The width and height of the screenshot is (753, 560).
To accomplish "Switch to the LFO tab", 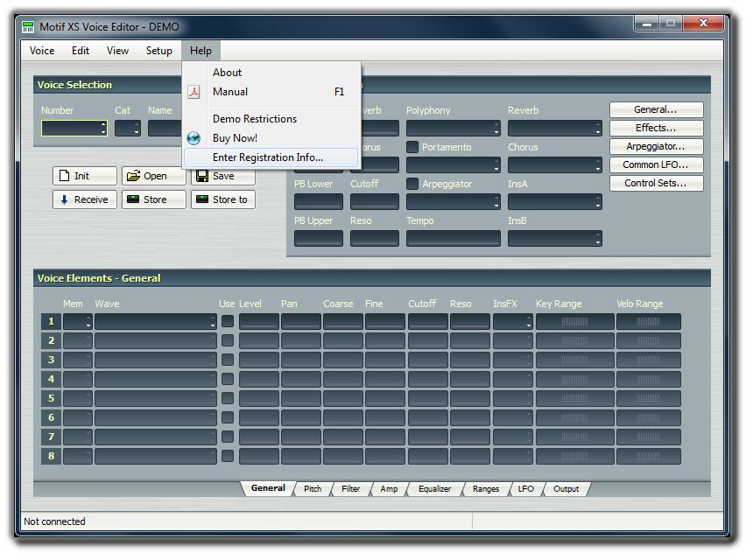I will 526,489.
